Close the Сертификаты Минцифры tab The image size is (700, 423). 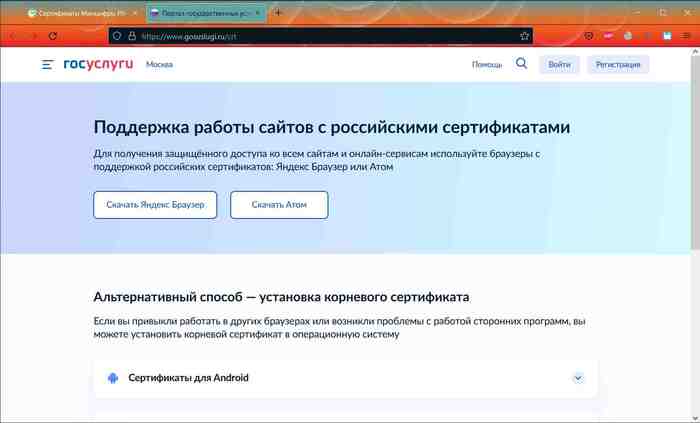pyautogui.click(x=135, y=13)
